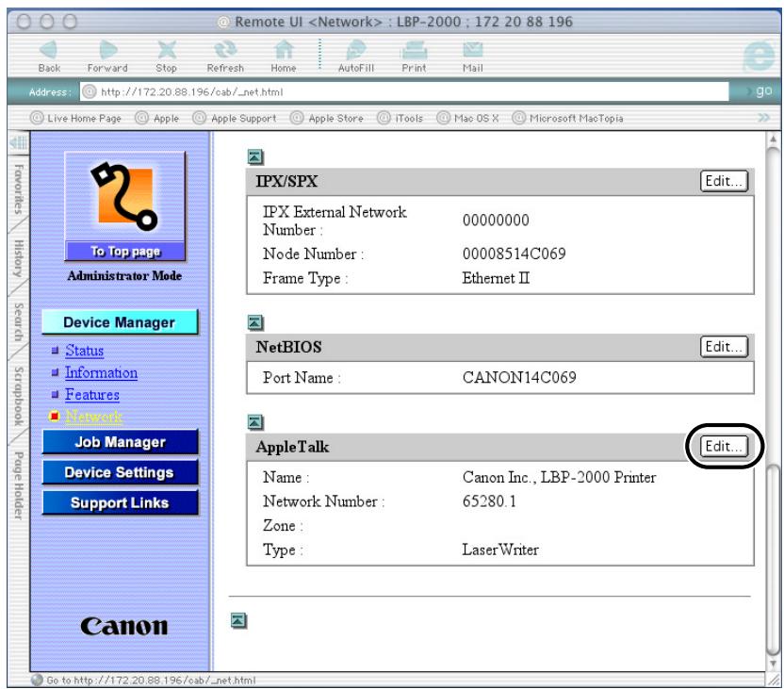Open the Support Links menu
The image size is (784, 689).
120,503
